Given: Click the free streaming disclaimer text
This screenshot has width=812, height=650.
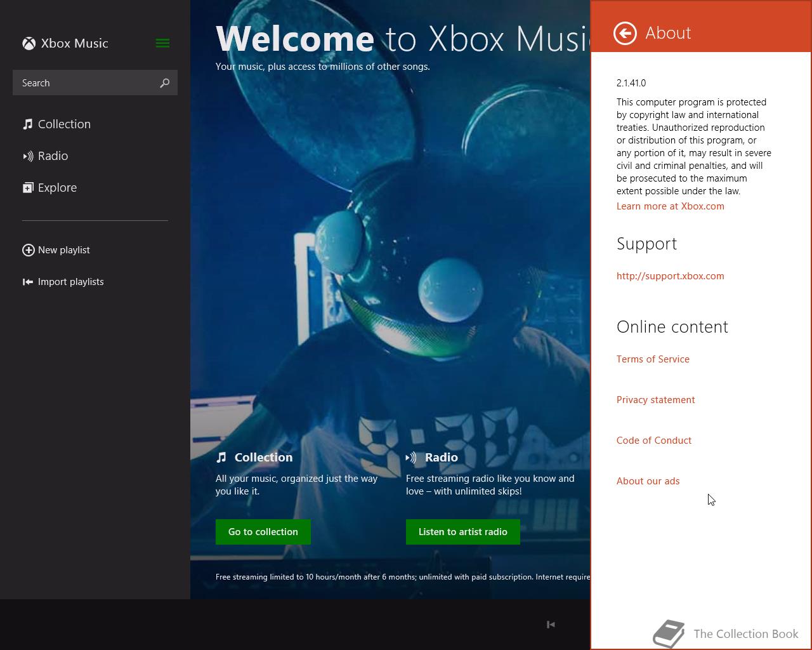Looking at the screenshot, I should click(x=403, y=577).
